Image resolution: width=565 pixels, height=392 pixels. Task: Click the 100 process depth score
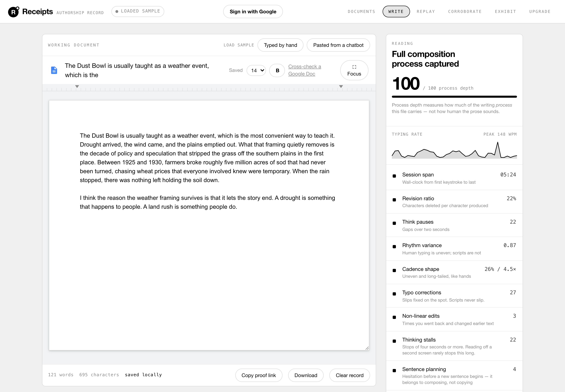[x=406, y=84]
